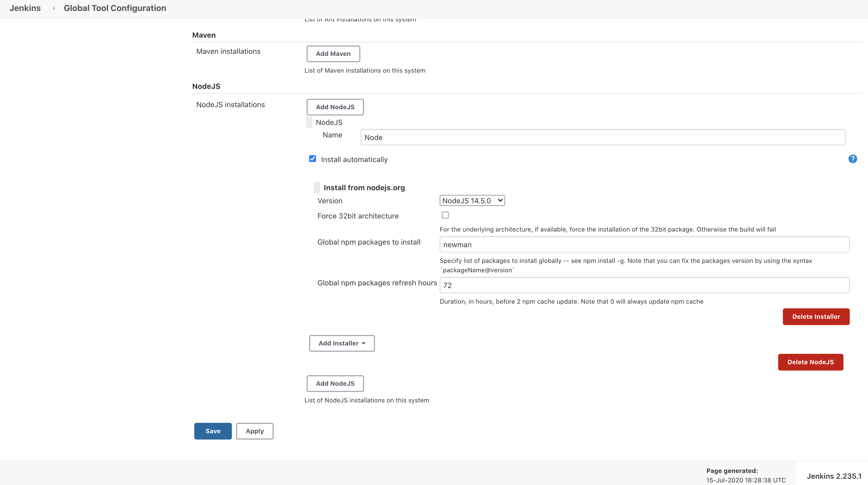
Task: Click the Jenkins breadcrumb navigation link
Action: coord(25,8)
